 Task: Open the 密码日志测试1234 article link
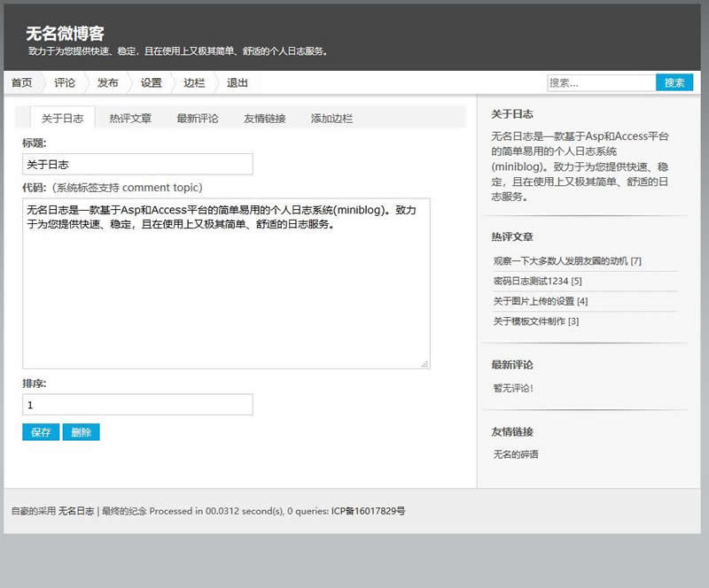click(x=537, y=281)
